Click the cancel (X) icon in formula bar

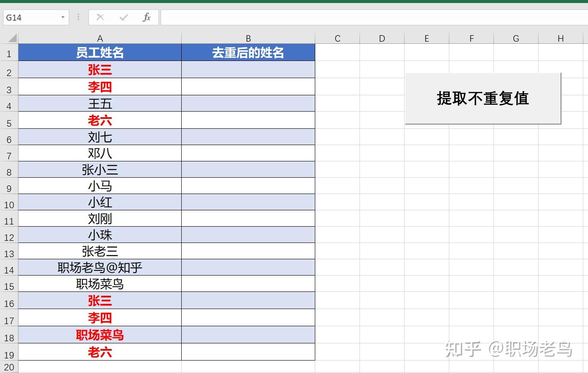tap(100, 17)
